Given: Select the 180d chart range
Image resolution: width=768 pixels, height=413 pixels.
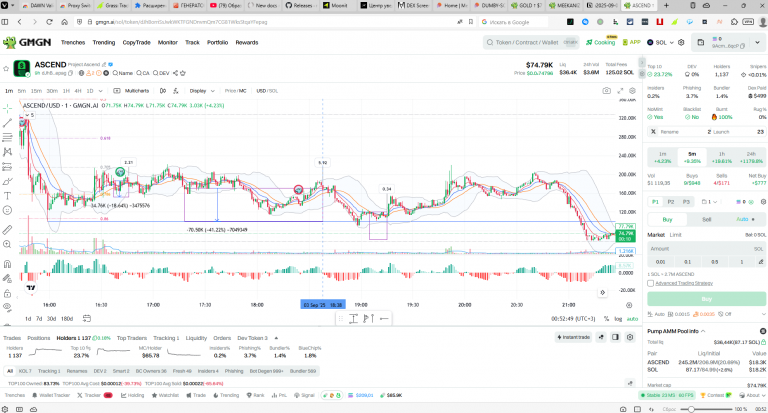Looking at the screenshot, I should pyautogui.click(x=67, y=318).
